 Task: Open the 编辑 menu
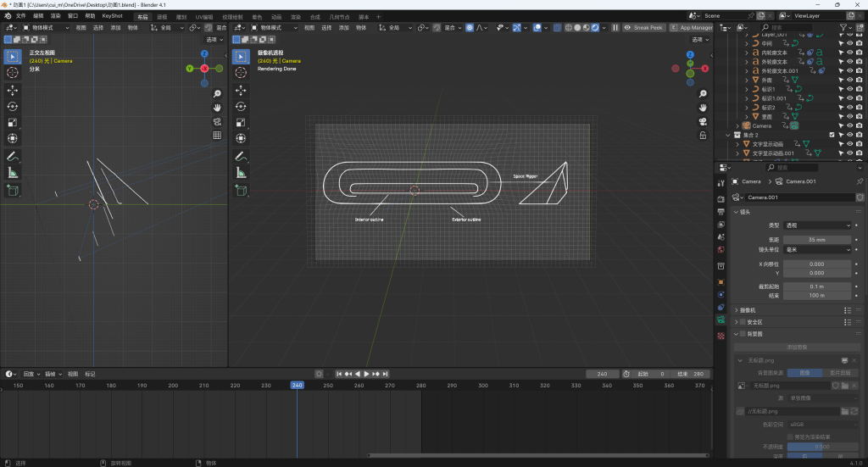tap(38, 16)
